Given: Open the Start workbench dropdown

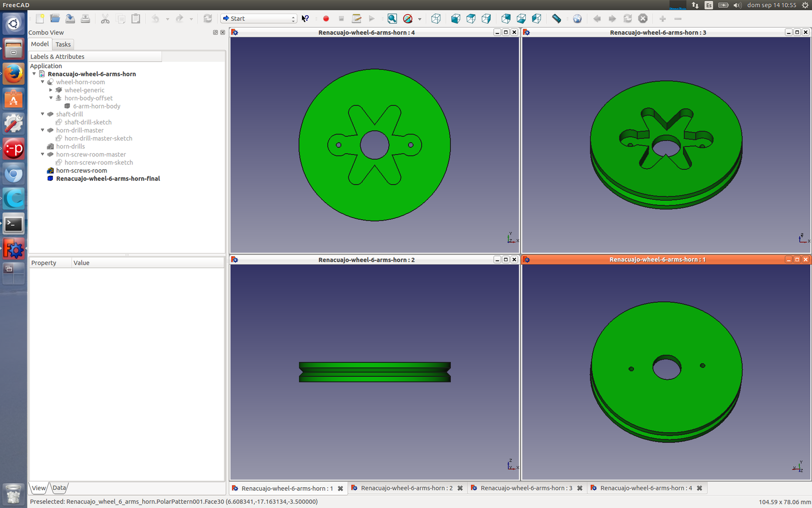Looking at the screenshot, I should pyautogui.click(x=259, y=19).
